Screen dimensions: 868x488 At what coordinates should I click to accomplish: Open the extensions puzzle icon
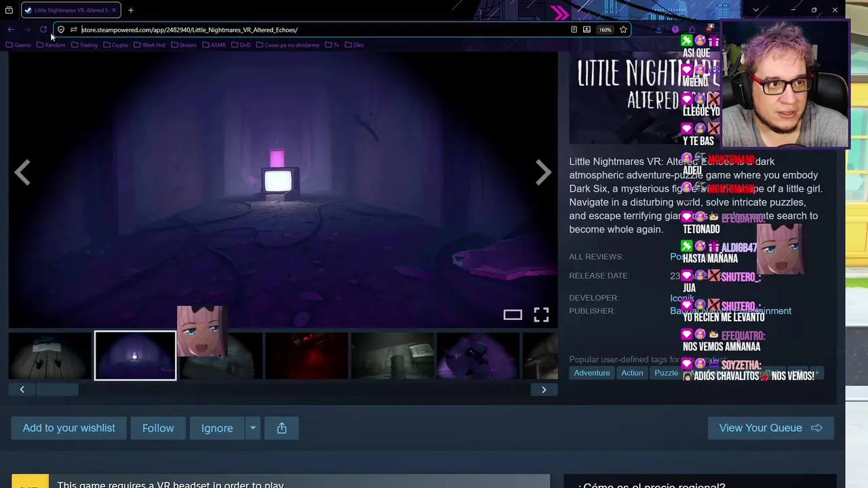(x=692, y=29)
